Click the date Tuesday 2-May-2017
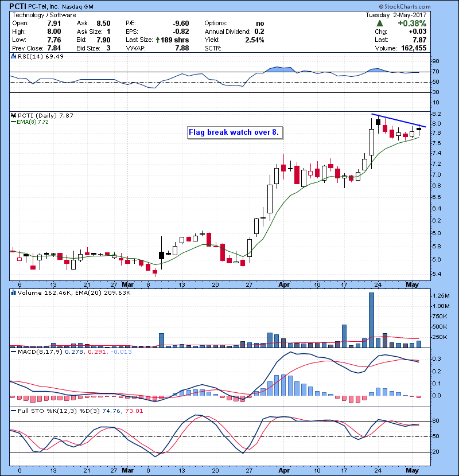The image size is (459, 476). pyautogui.click(x=396, y=15)
